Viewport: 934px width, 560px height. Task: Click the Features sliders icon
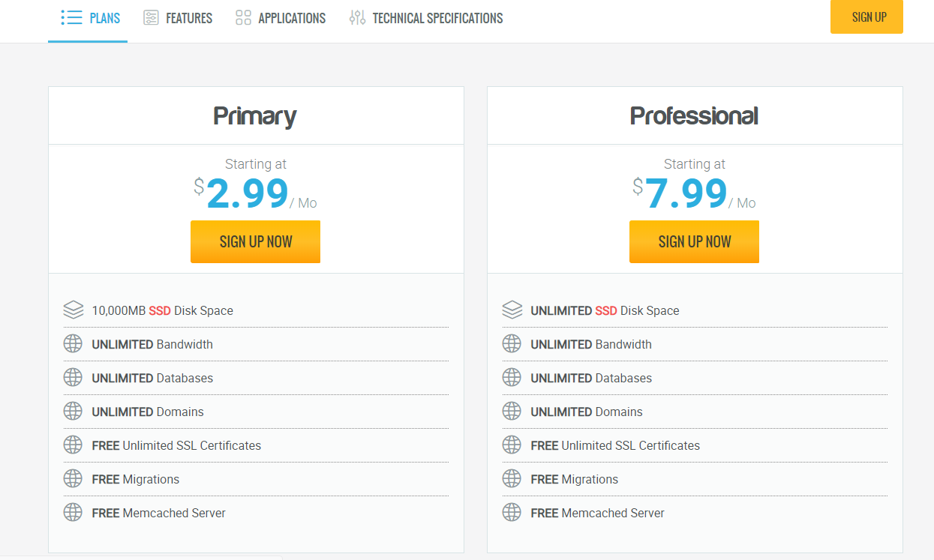(151, 18)
